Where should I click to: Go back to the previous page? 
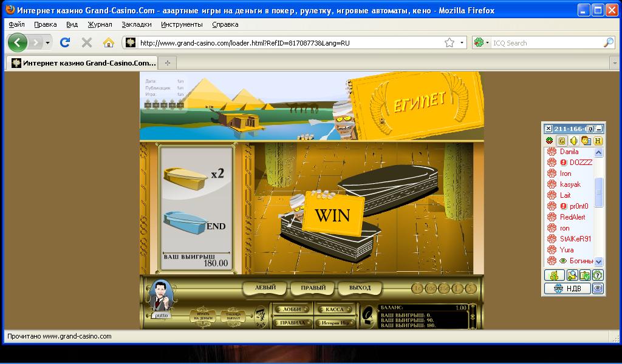pyautogui.click(x=18, y=42)
